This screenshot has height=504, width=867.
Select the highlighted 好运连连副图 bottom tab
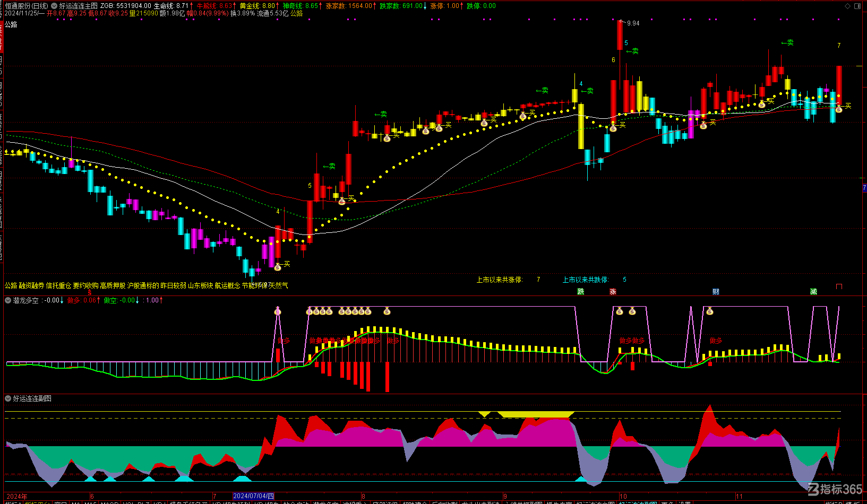[638, 502]
